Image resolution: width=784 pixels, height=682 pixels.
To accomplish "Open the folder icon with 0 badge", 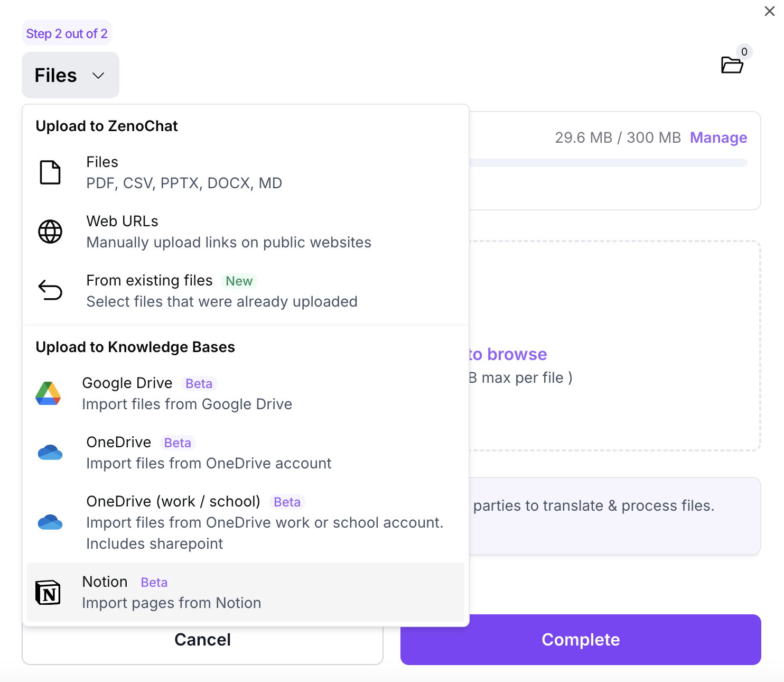I will point(732,65).
